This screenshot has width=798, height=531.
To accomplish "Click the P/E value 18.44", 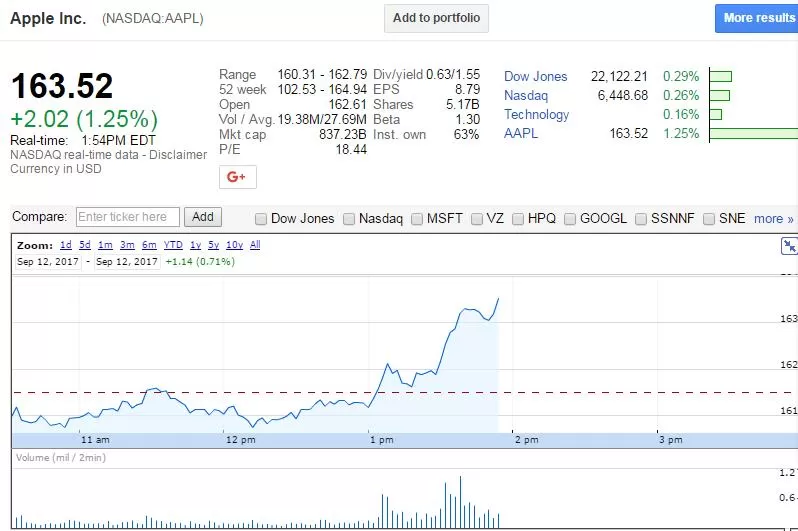I will click(x=351, y=150).
